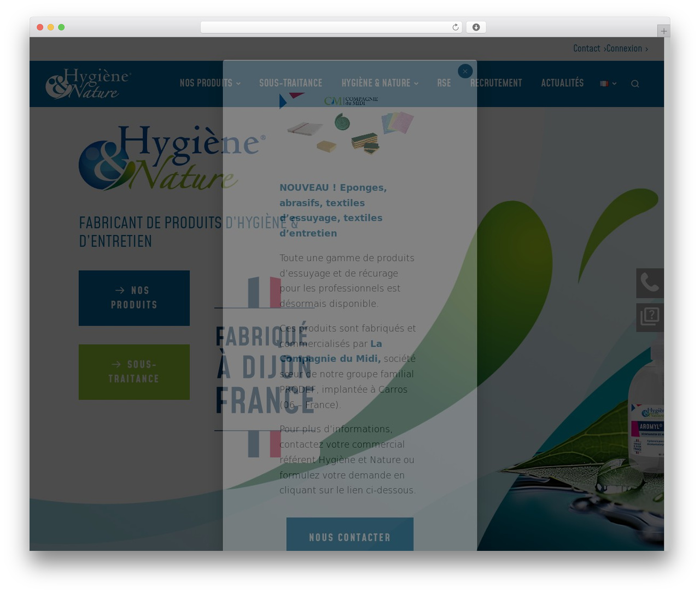This screenshot has width=700, height=593.
Task: Click the popup heading 'NOUVEAU ! Eponges'
Action: pos(333,210)
